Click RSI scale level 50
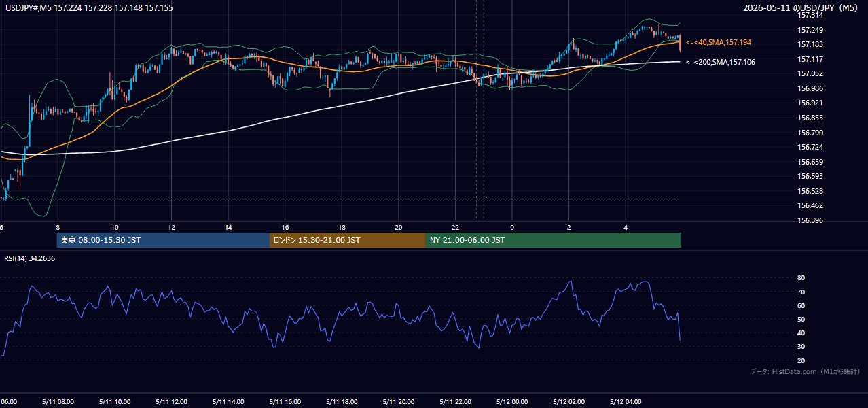Screen dimensions: 868x408 click(x=801, y=319)
